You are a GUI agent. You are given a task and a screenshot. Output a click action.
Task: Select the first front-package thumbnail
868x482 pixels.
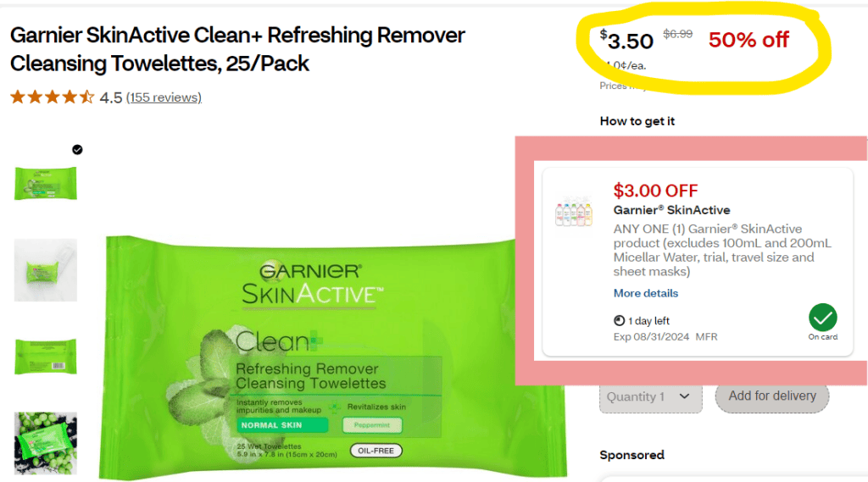coord(46,183)
